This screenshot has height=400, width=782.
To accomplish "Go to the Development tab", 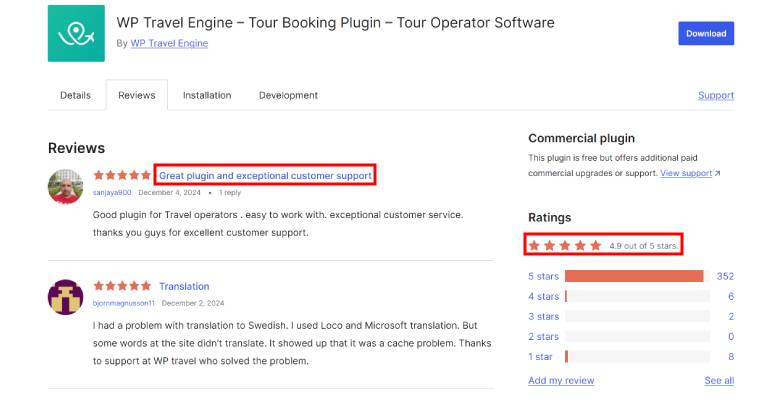I will 288,95.
